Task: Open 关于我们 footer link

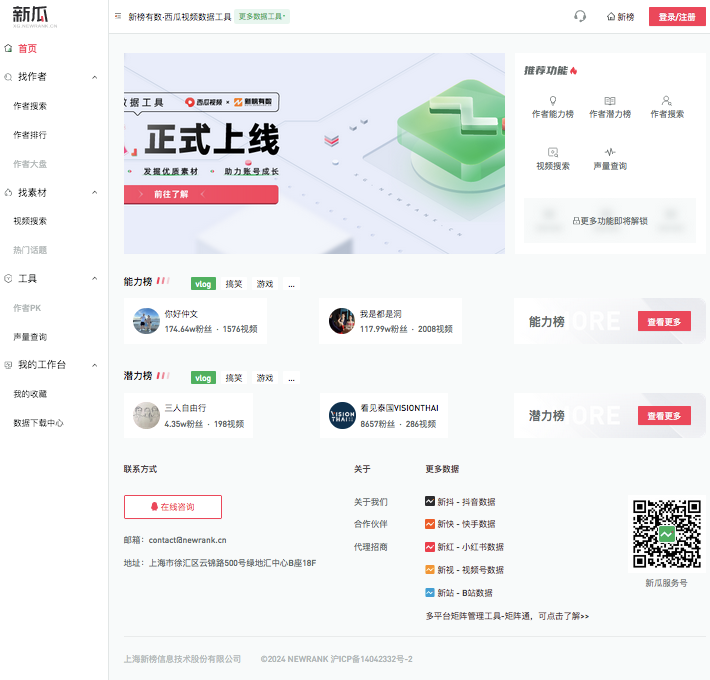Action: pyautogui.click(x=370, y=502)
